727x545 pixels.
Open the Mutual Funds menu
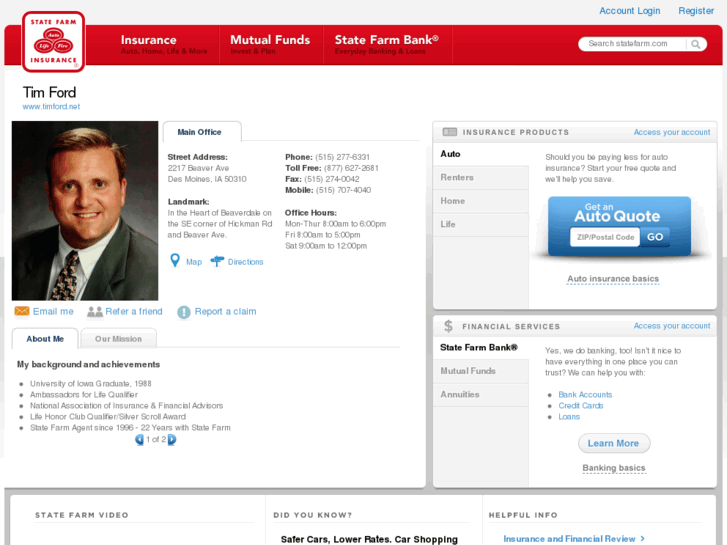270,45
